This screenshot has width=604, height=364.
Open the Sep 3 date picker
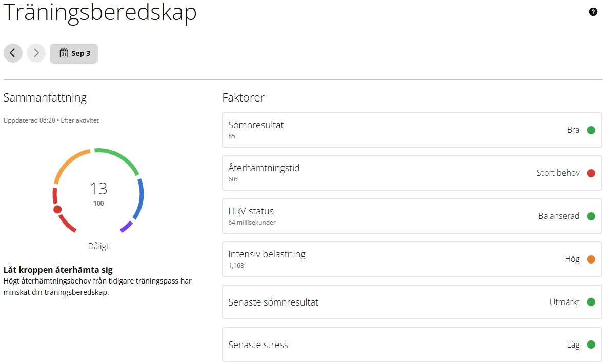click(x=73, y=53)
